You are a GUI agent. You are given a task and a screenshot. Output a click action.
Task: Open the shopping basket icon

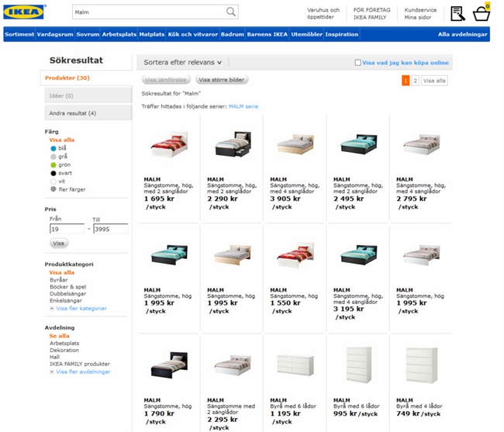click(482, 13)
